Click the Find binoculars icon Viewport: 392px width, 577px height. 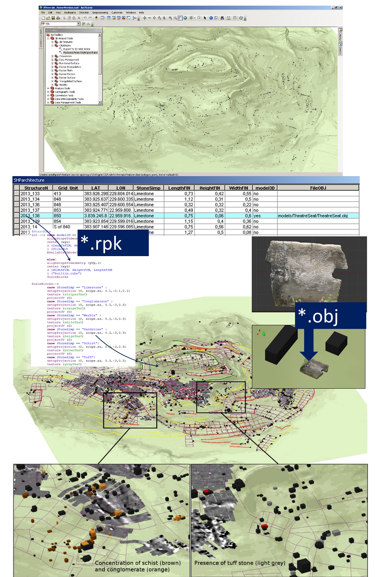(222, 18)
